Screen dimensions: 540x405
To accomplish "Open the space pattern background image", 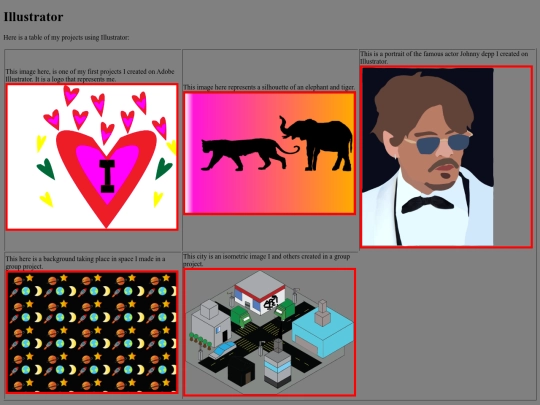I will tap(92, 332).
